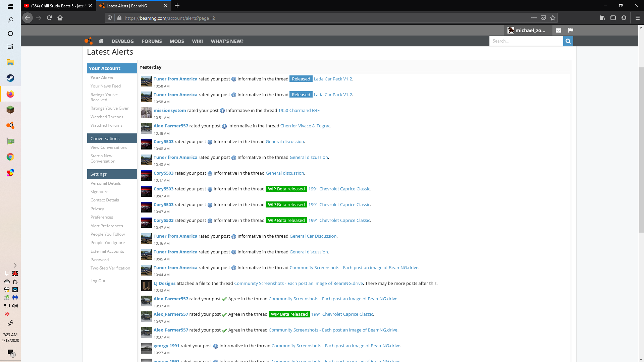Open the 1950 Charmand B4F thread link

299,110
